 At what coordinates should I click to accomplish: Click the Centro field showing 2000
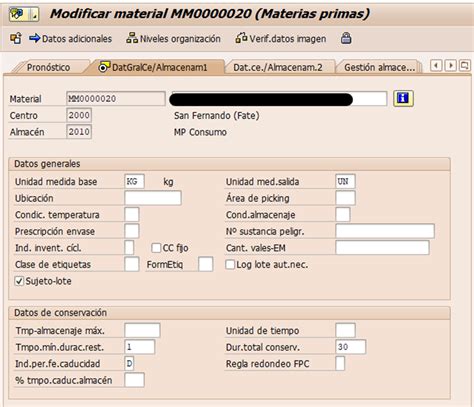(x=79, y=115)
